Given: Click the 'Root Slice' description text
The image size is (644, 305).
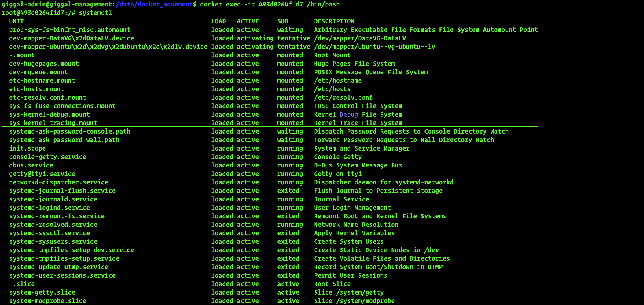Looking at the screenshot, I should pyautogui.click(x=332, y=284).
